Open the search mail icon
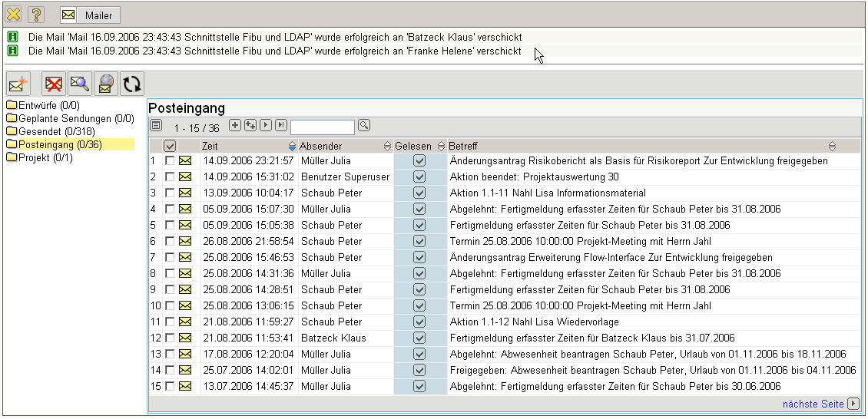Screen dimensions: 868x419 pyautogui.click(x=79, y=84)
